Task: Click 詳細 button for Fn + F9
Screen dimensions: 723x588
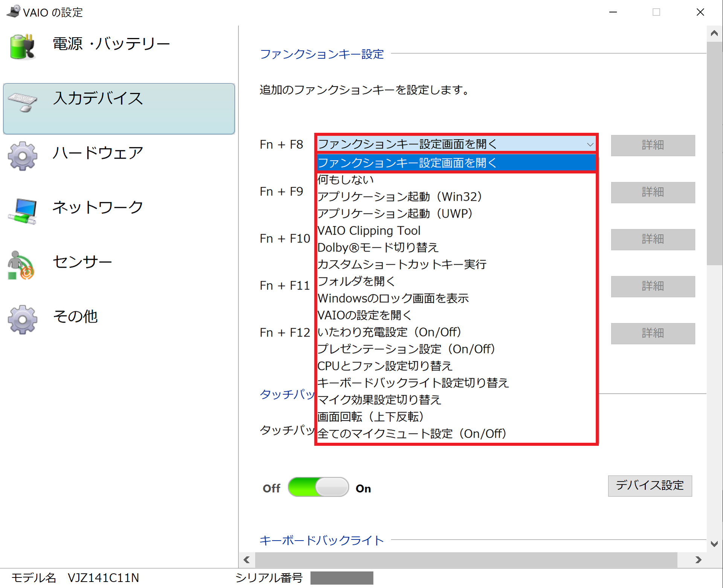Action: tap(653, 192)
